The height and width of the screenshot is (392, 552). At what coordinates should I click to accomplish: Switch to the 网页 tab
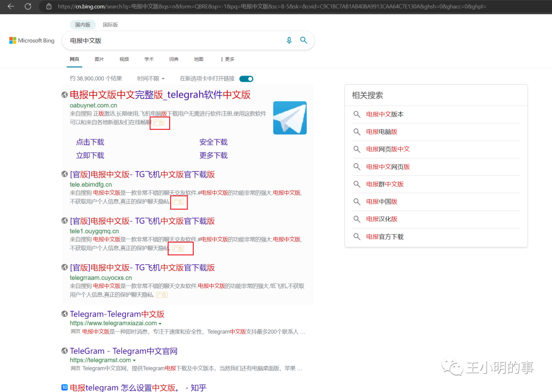tap(74, 59)
